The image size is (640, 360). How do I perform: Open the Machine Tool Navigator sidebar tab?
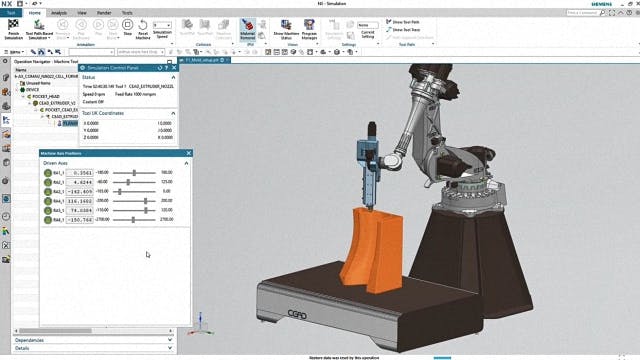point(6,120)
